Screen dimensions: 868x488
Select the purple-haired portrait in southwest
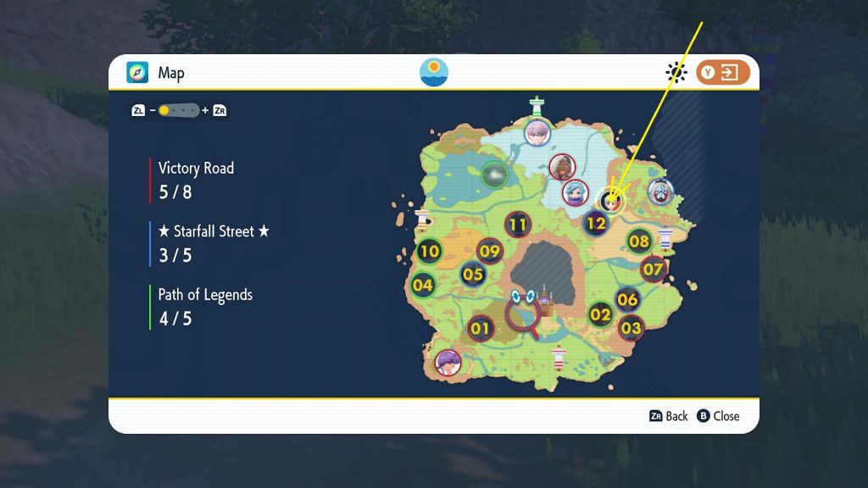coord(448,363)
